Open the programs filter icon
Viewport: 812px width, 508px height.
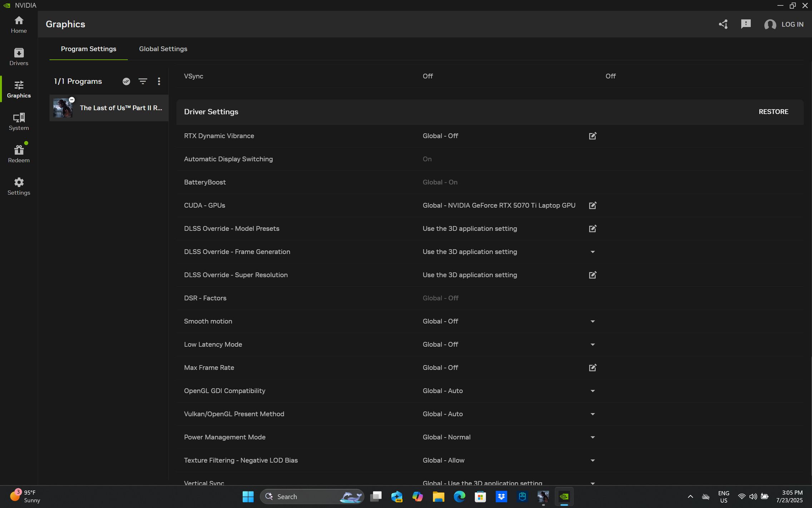tap(143, 82)
